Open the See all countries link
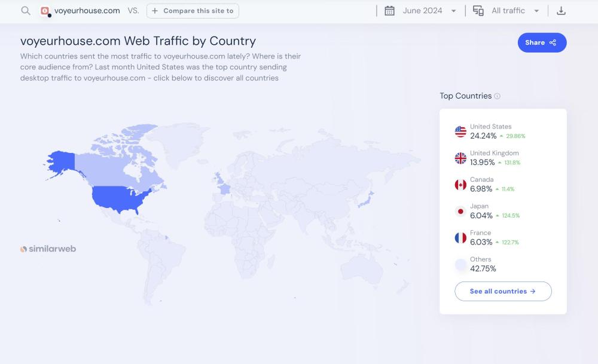Screen dimensions: 598x364 503,291
